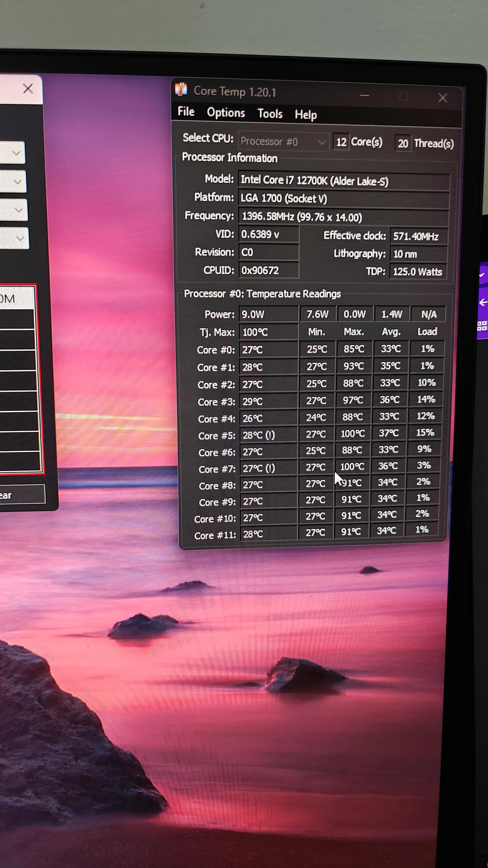Click the purple grid icon at screen edge
This screenshot has height=868, width=488.
coord(482,325)
